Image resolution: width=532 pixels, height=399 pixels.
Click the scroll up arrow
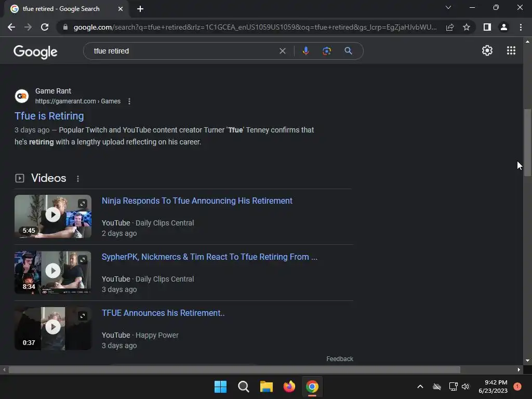(527, 42)
